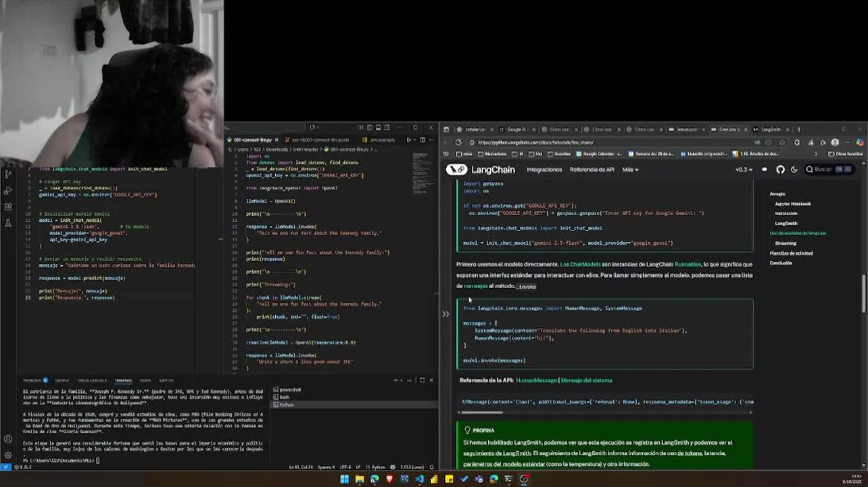Click Spaces: 4 indentation in status bar
Image resolution: width=868 pixels, height=487 pixels.
point(325,467)
